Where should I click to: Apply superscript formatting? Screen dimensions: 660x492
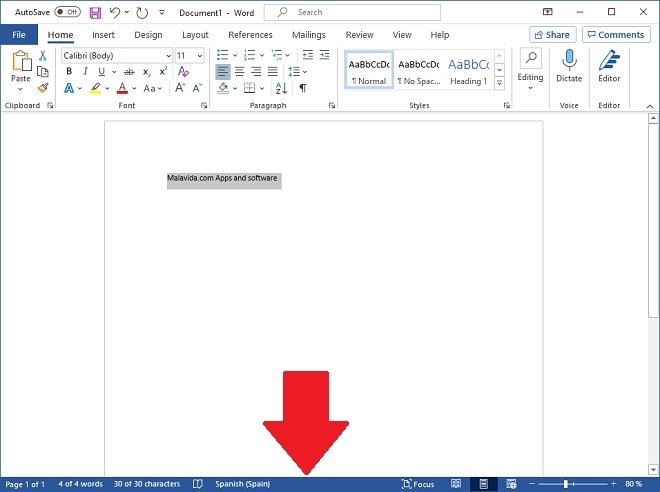pyautogui.click(x=163, y=72)
